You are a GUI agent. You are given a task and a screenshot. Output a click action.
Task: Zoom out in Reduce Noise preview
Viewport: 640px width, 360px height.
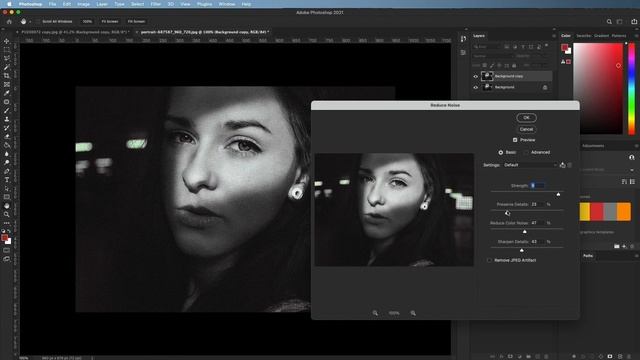pyautogui.click(x=375, y=313)
